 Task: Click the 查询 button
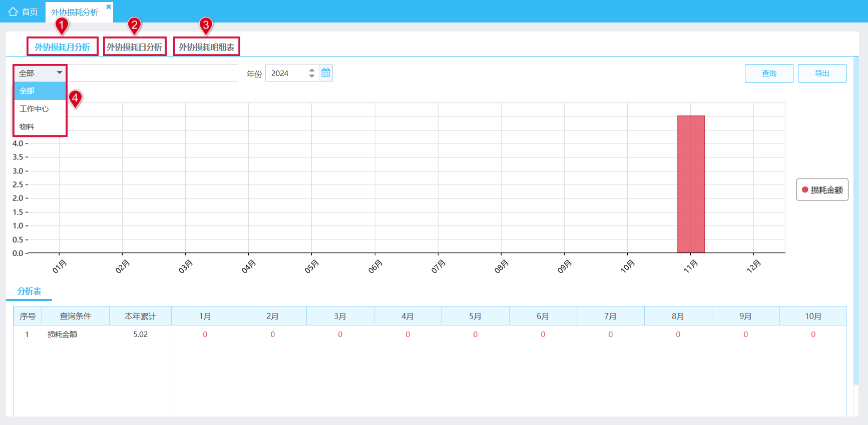pos(769,73)
